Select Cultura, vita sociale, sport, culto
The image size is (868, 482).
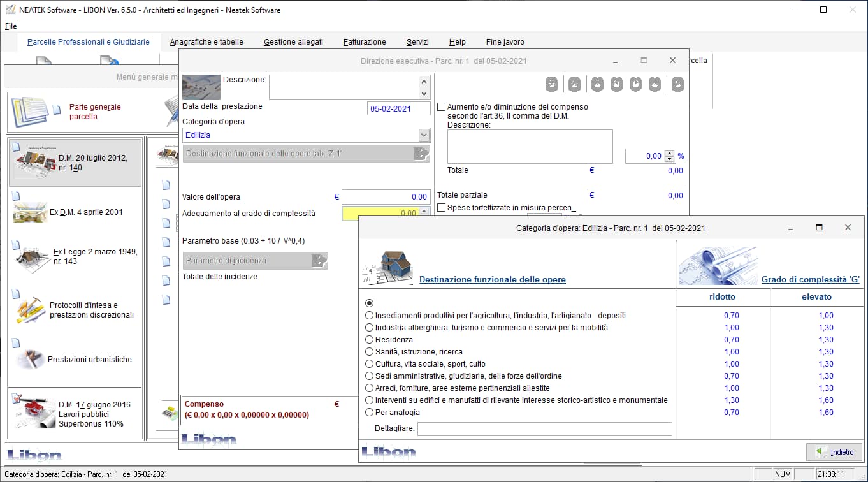tap(369, 363)
